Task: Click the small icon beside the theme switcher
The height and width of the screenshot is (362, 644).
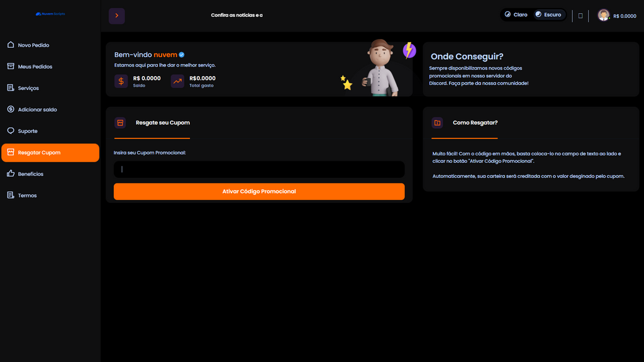Action: tap(580, 16)
